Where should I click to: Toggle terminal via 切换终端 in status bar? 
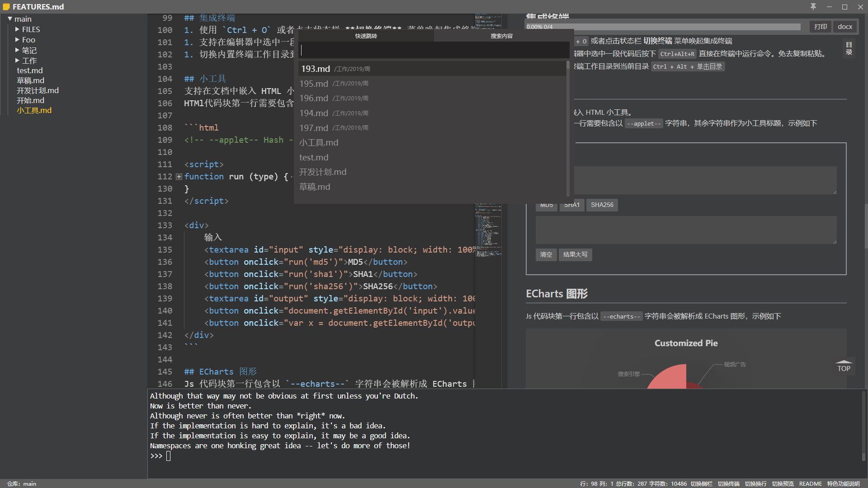coord(728,483)
